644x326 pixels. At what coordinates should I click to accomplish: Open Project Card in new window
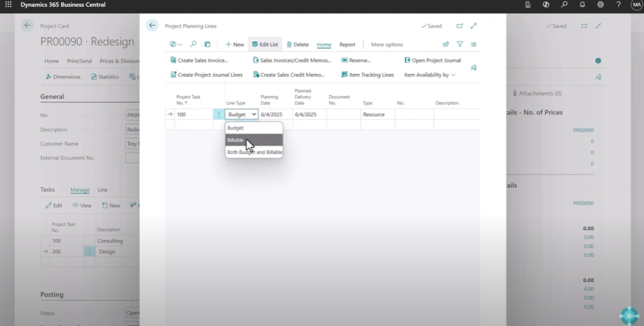(x=584, y=26)
